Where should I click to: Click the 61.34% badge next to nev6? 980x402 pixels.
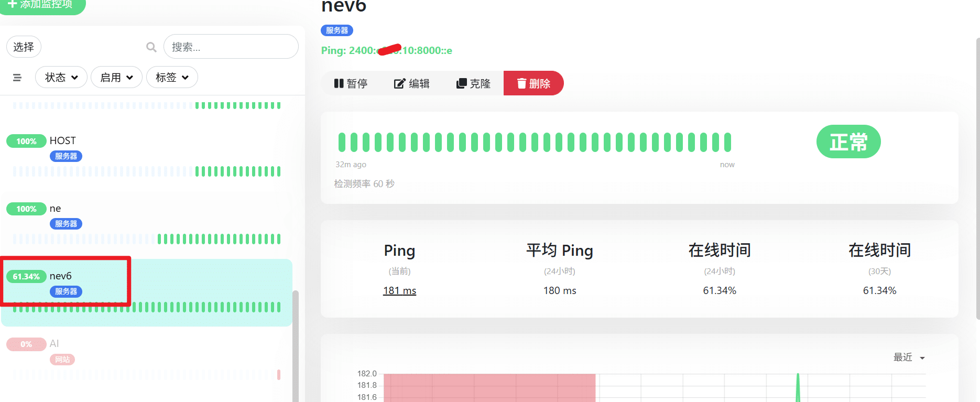pos(26,276)
